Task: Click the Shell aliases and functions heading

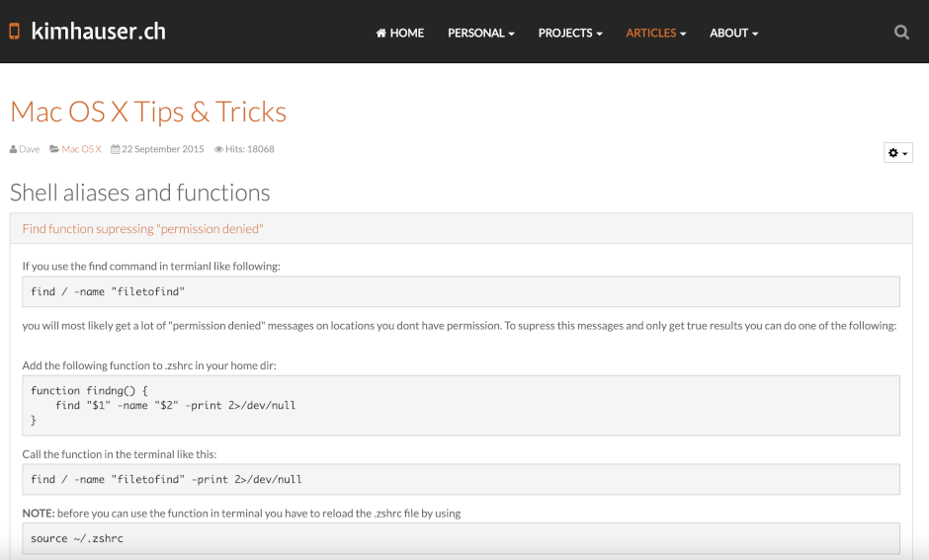Action: pyautogui.click(x=139, y=193)
